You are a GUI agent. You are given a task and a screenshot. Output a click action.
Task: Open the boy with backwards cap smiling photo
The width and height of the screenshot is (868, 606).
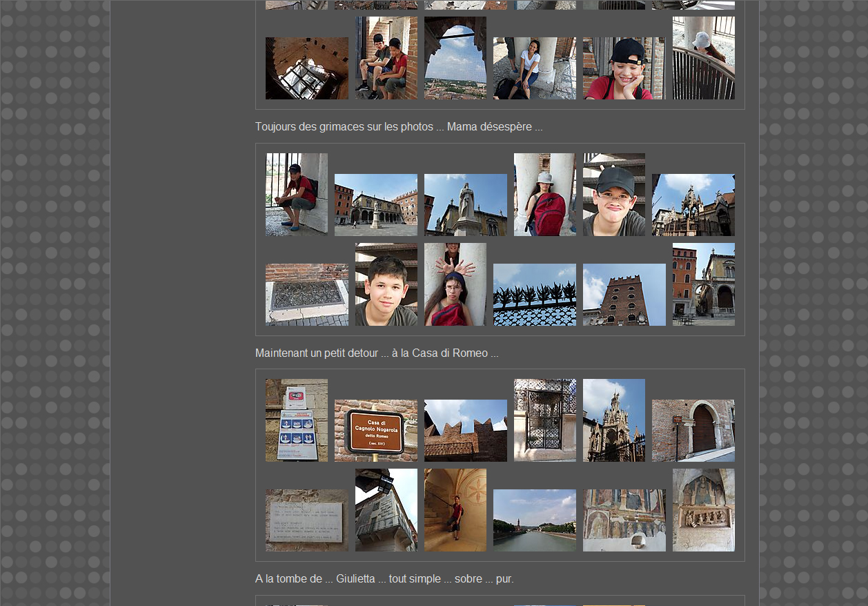[624, 68]
